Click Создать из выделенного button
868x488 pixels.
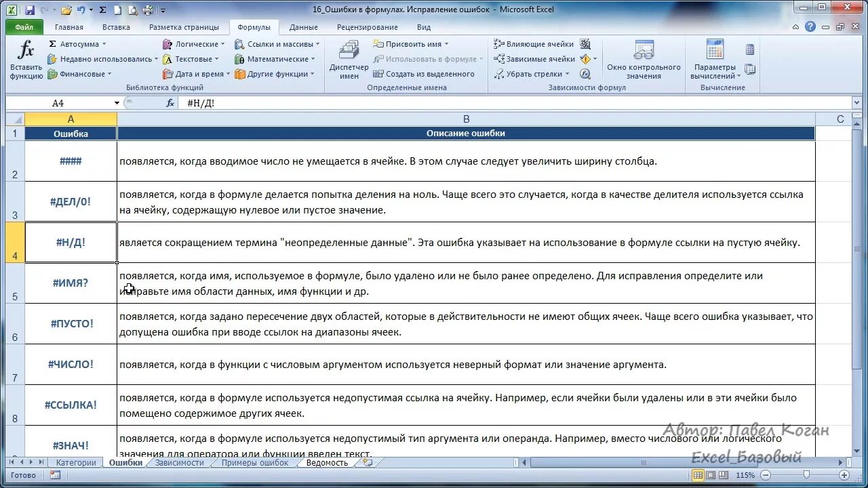pyautogui.click(x=425, y=74)
